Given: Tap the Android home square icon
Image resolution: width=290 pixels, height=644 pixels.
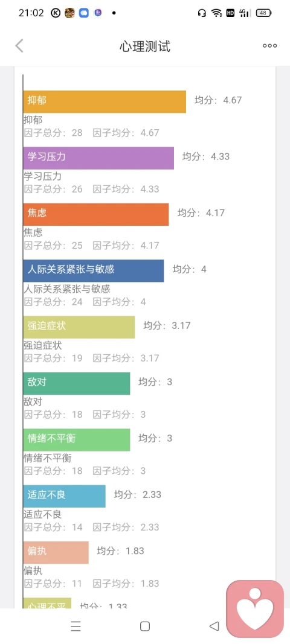Looking at the screenshot, I should 145,626.
